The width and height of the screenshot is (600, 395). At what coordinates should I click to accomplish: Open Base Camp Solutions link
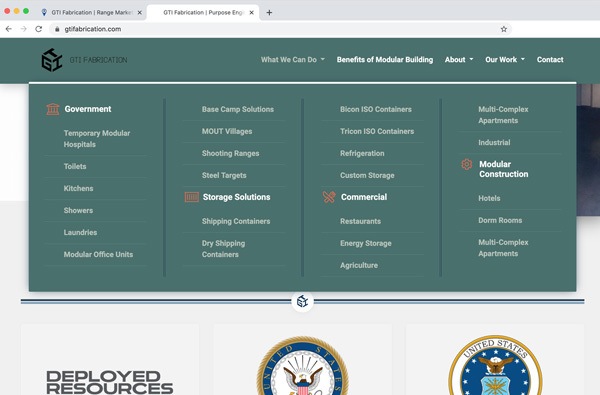coord(238,109)
